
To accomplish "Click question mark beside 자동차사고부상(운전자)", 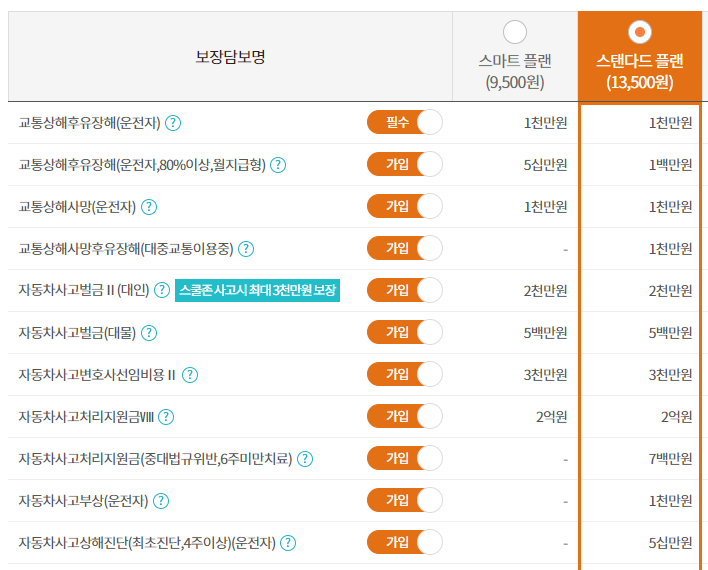I will [160, 501].
